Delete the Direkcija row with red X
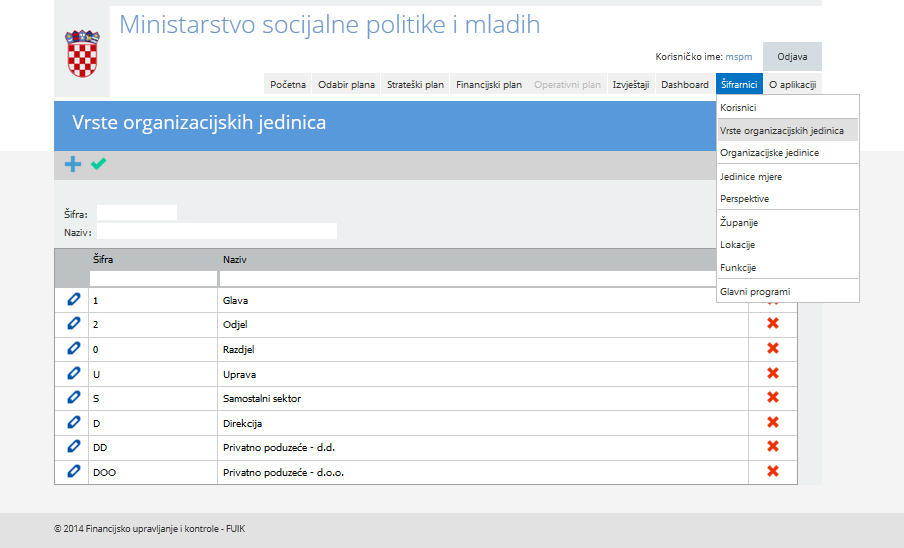 773,422
